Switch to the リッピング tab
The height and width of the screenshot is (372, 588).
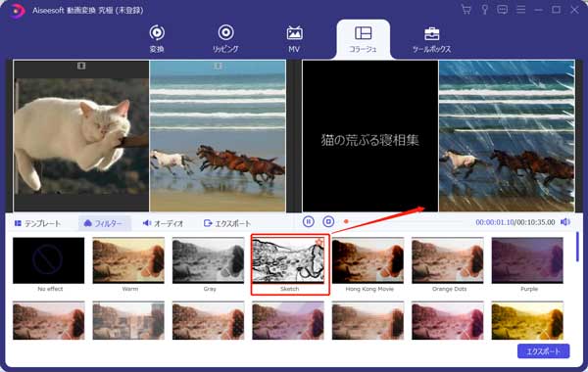click(225, 39)
